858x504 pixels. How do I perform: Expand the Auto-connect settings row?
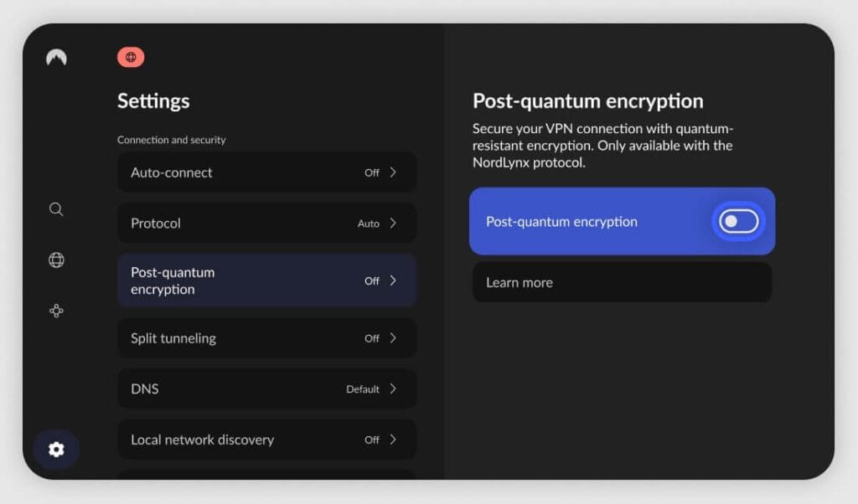click(x=266, y=172)
